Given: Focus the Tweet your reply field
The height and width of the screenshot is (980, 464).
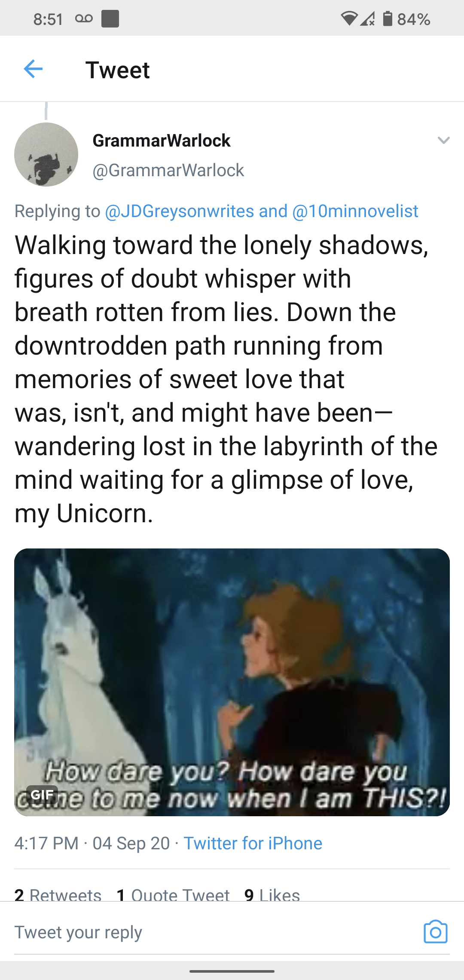Looking at the screenshot, I should tap(215, 932).
